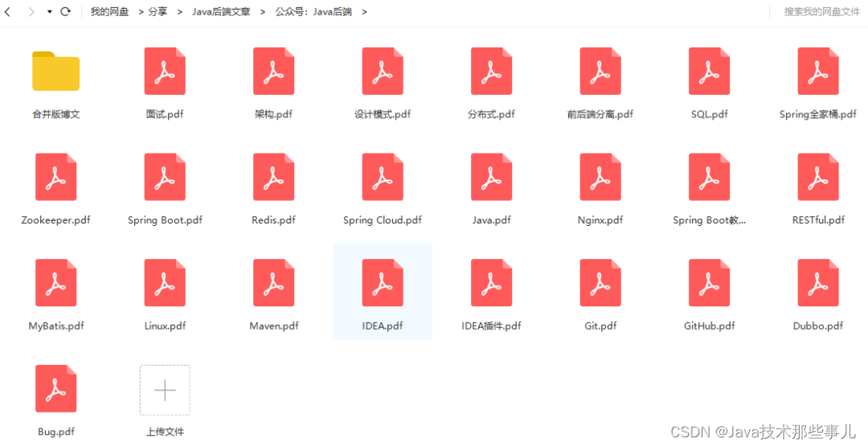
Task: Click 公众号：Java后端 breadcrumb entry
Action: 314,11
